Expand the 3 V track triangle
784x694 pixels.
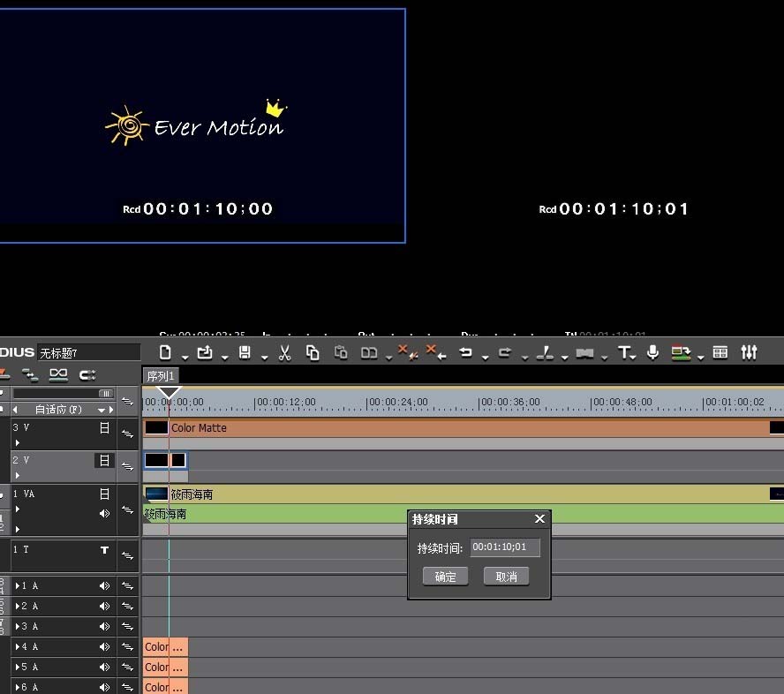[18, 442]
